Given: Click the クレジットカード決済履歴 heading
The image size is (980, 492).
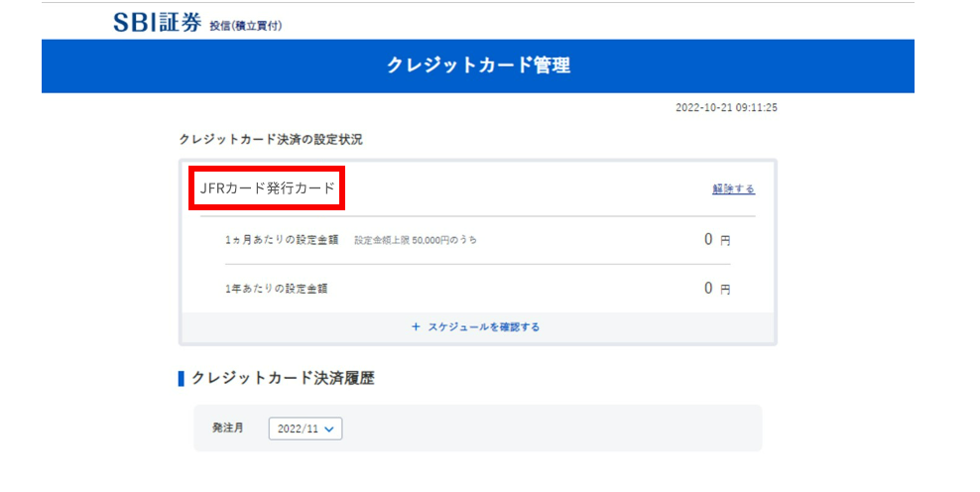Looking at the screenshot, I should [x=283, y=378].
